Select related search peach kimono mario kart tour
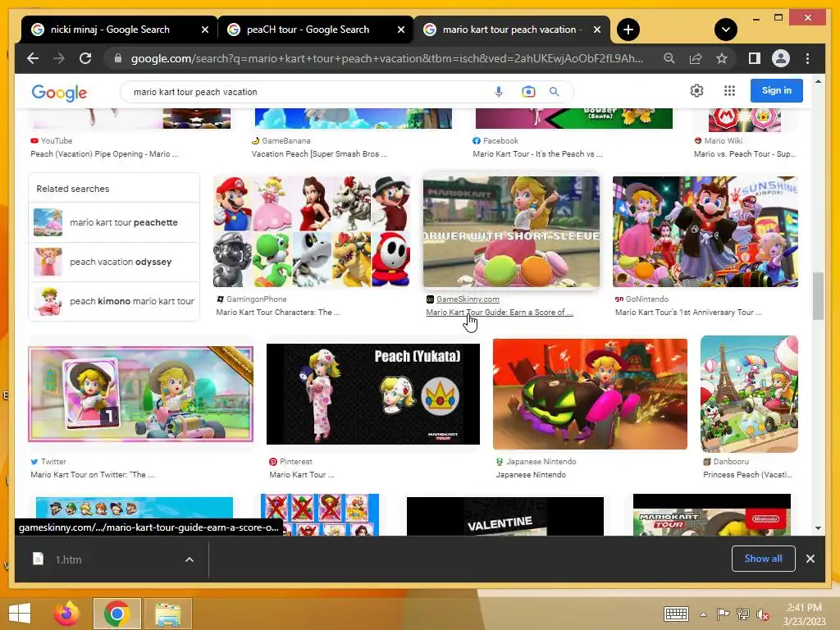Screen dimensions: 840x630 (113, 301)
